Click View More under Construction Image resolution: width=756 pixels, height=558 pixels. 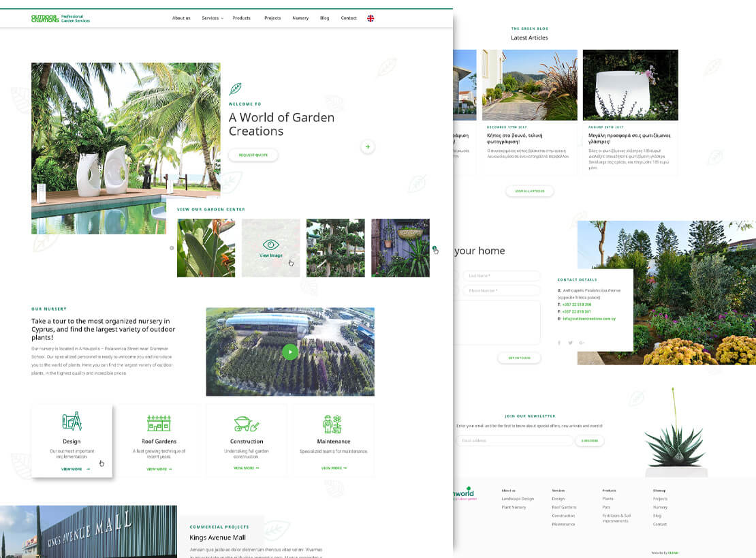pos(247,468)
